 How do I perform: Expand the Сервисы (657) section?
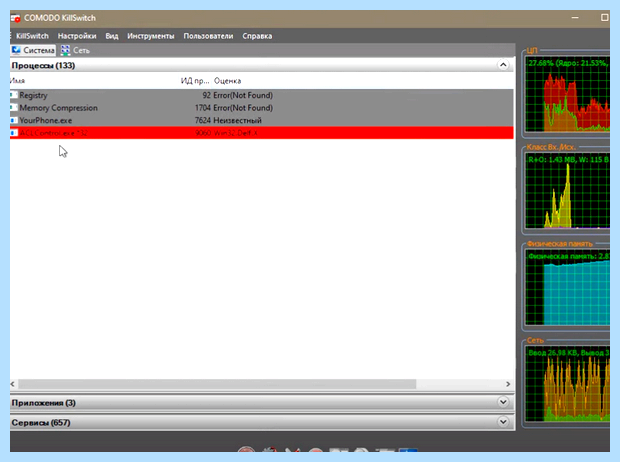tap(503, 422)
